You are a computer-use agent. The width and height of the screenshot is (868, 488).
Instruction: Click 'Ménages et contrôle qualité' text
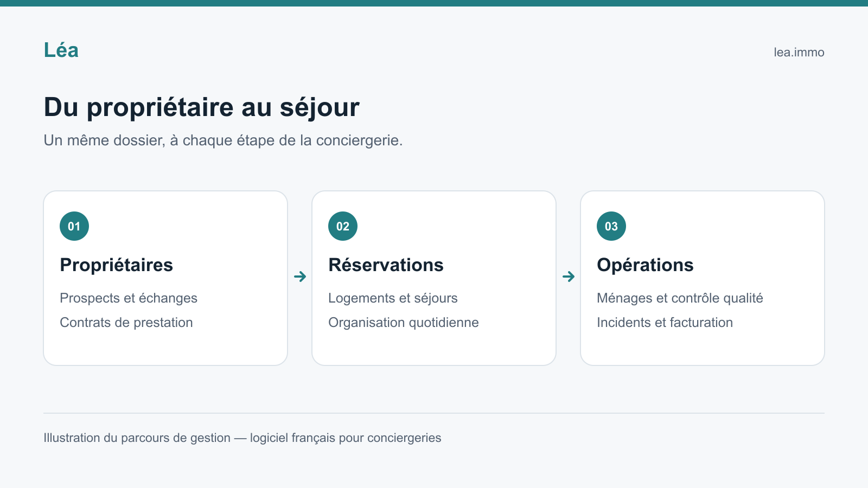(x=680, y=298)
